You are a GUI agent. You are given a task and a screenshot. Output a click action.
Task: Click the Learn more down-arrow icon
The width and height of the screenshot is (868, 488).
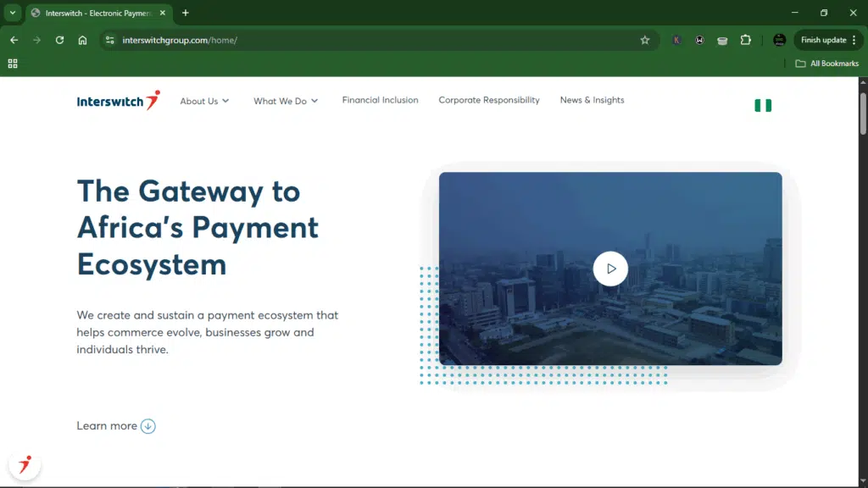click(148, 426)
